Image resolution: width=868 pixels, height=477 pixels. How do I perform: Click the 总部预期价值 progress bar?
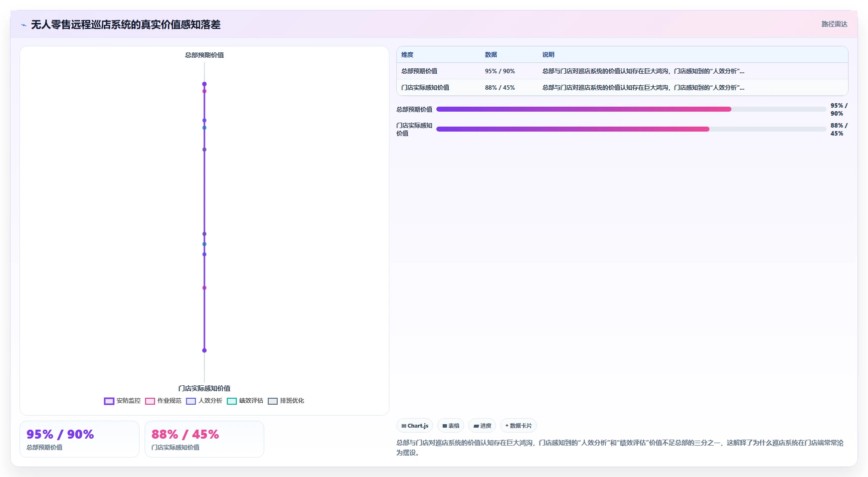point(631,109)
